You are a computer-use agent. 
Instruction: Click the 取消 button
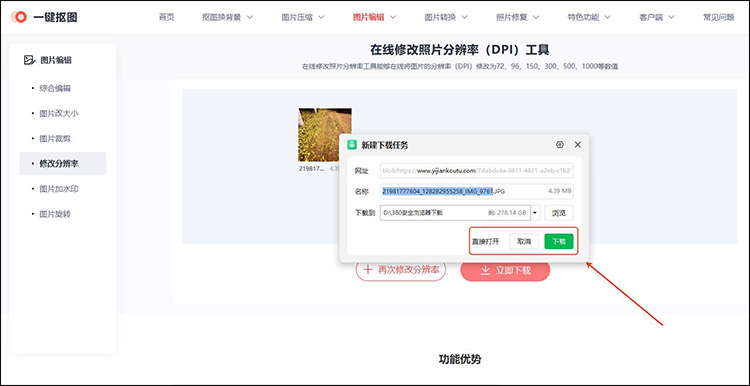(524, 242)
